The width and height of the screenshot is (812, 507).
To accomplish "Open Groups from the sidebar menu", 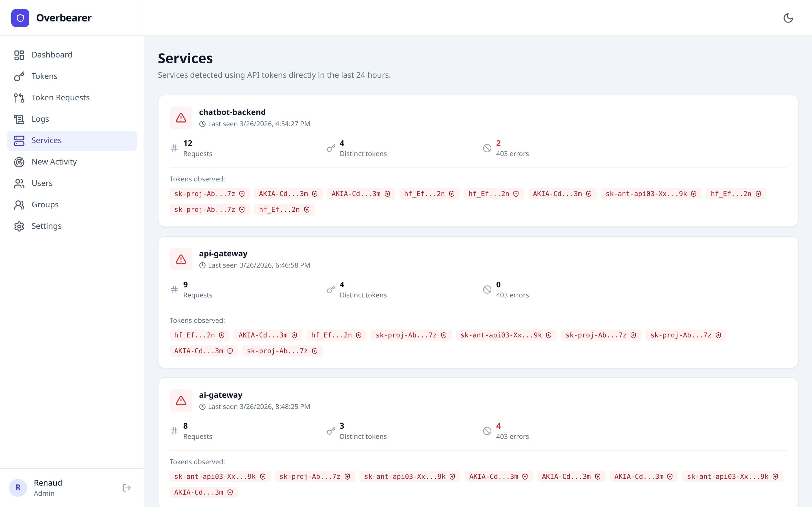I will [x=45, y=204].
